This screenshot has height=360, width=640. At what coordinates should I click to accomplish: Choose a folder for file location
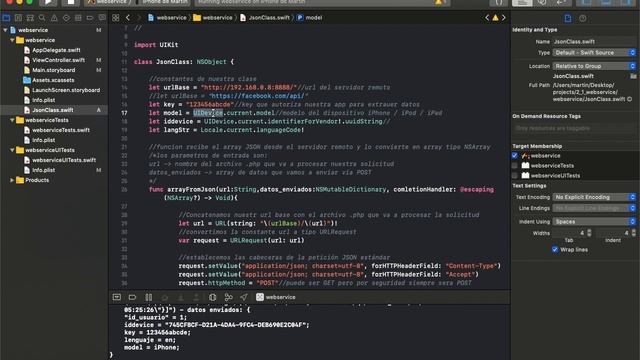point(633,76)
